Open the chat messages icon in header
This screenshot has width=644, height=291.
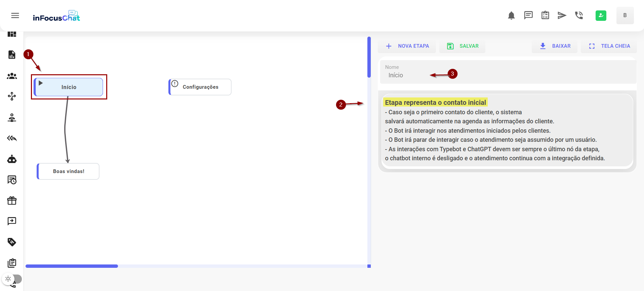(528, 15)
